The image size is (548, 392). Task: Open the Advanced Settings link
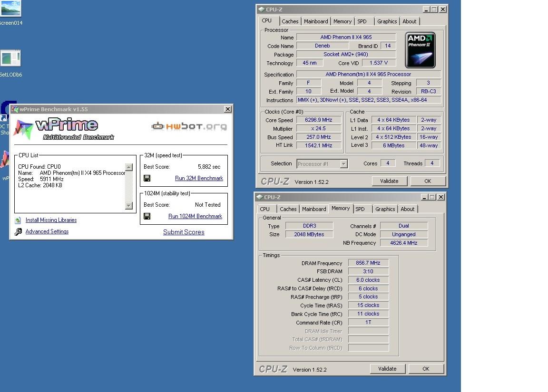click(47, 232)
